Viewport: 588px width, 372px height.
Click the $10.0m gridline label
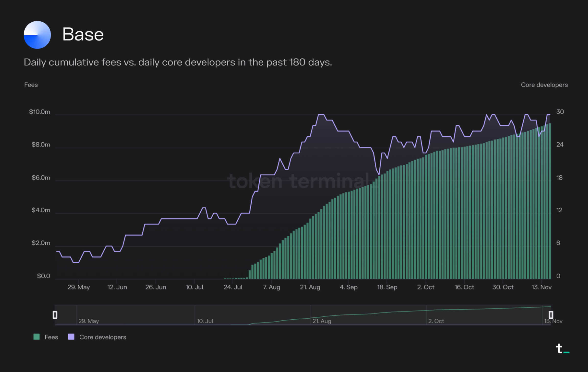pyautogui.click(x=39, y=112)
